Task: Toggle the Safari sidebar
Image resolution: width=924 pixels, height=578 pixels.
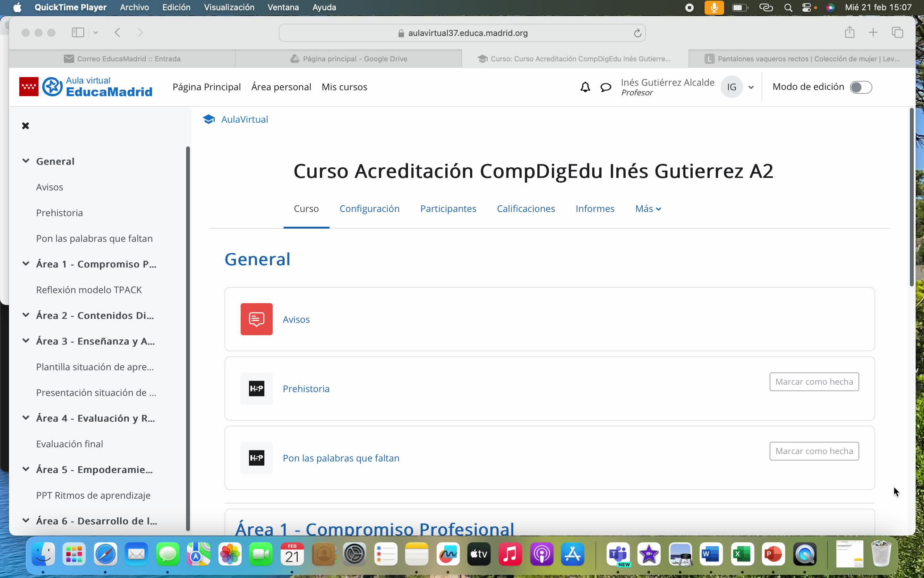Action: tap(78, 32)
